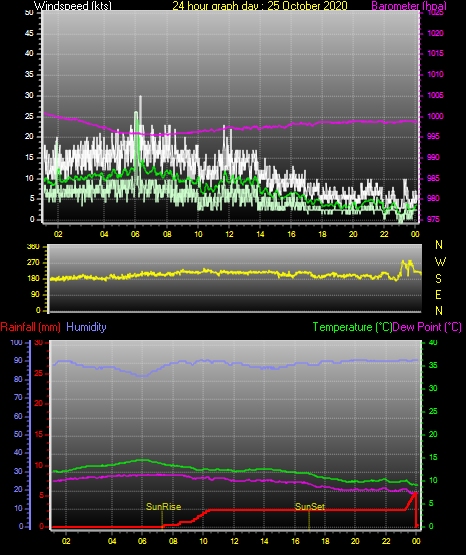Click the W wind direction letter

(x=440, y=262)
